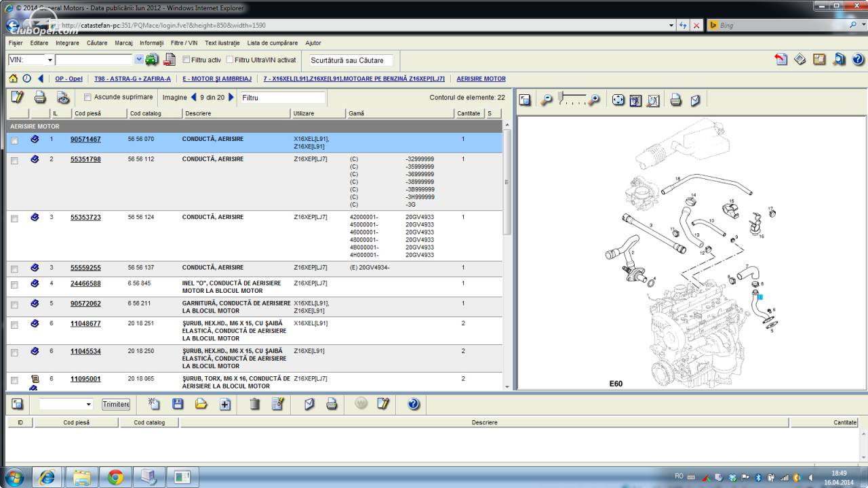Screen dimensions: 868x488
Task: Open the Fișier menu
Action: coord(16,43)
